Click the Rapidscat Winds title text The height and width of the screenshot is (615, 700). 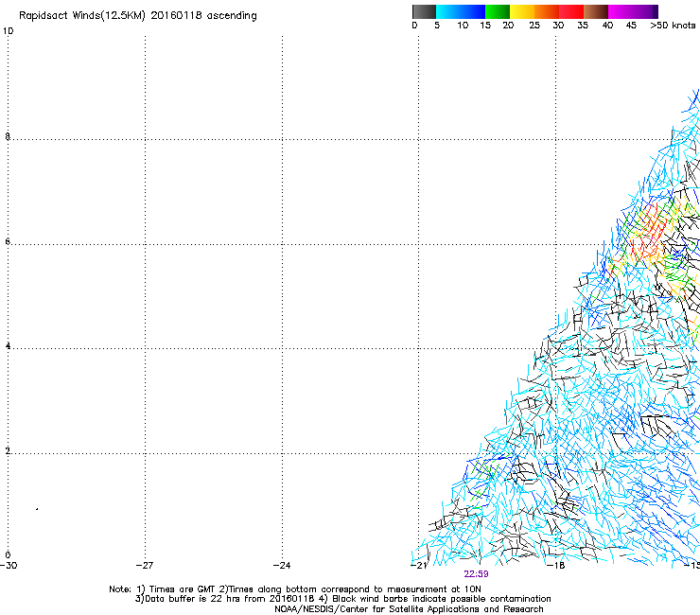click(x=138, y=16)
